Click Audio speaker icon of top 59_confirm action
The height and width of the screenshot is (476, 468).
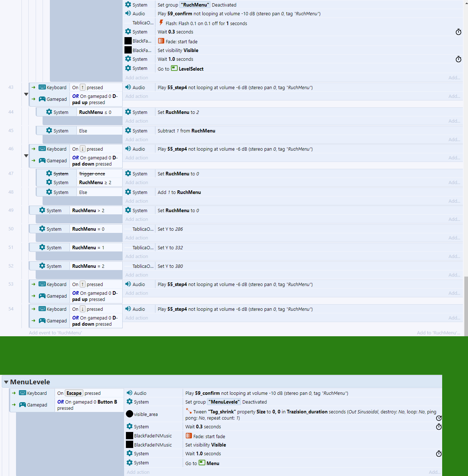pyautogui.click(x=128, y=13)
